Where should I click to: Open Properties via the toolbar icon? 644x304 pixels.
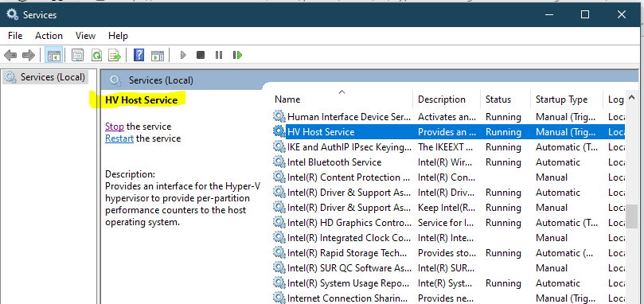77,55
